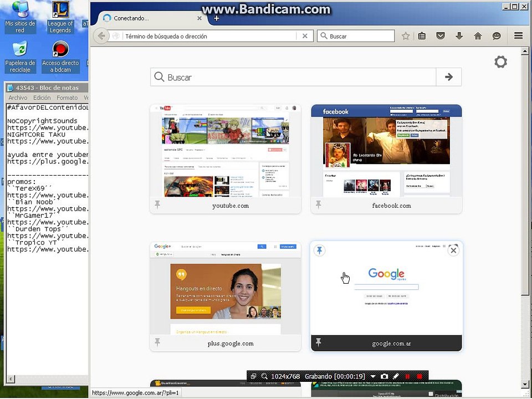Click #AfavorDELcontenido line in Notepad
The height and width of the screenshot is (399, 532).
pyautogui.click(x=48, y=108)
